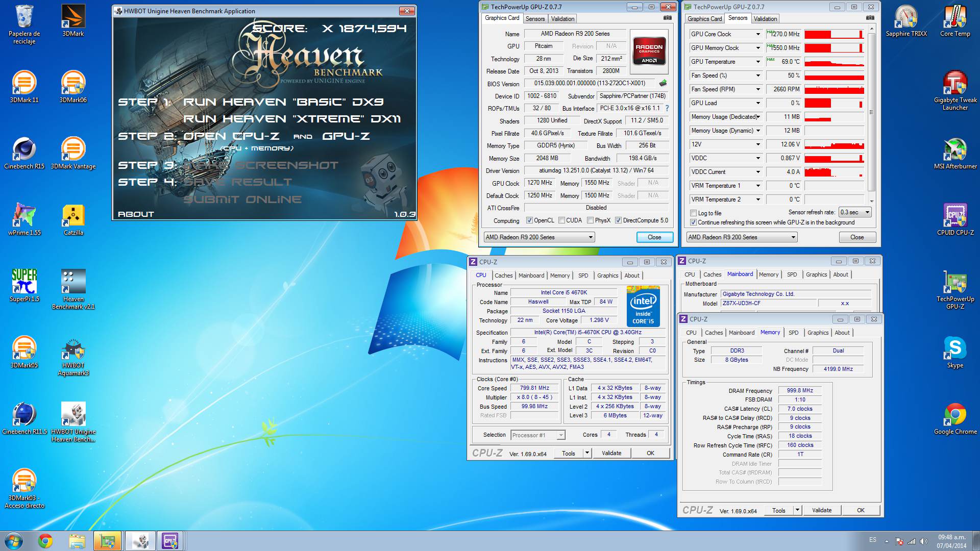Launch the CPUID CPU-Z desktop icon

pos(955,219)
